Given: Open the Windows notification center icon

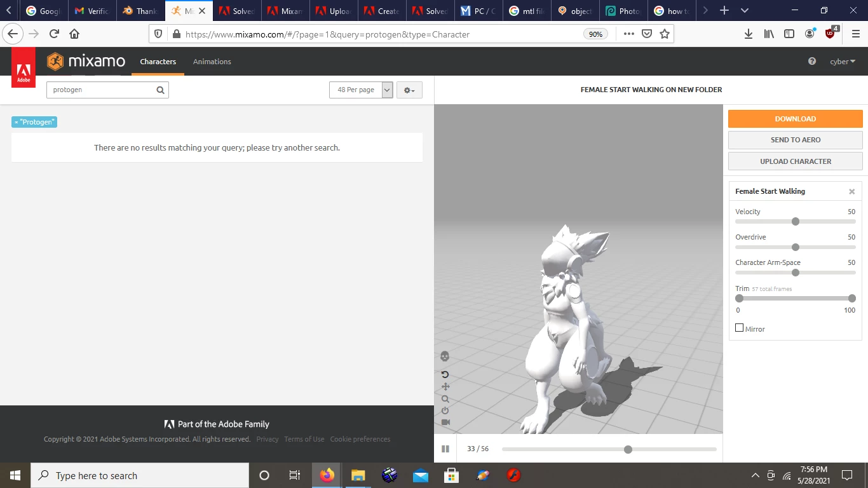Looking at the screenshot, I should (846, 475).
